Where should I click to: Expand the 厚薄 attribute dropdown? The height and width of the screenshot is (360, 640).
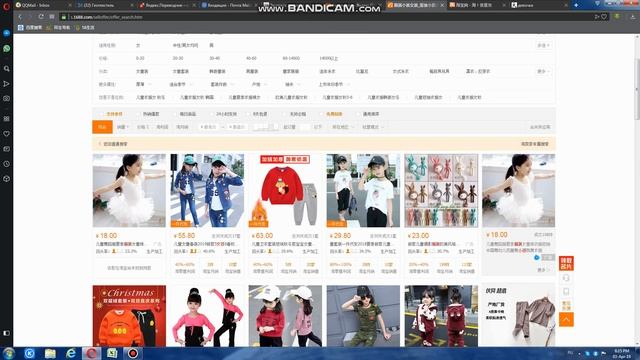(143, 84)
